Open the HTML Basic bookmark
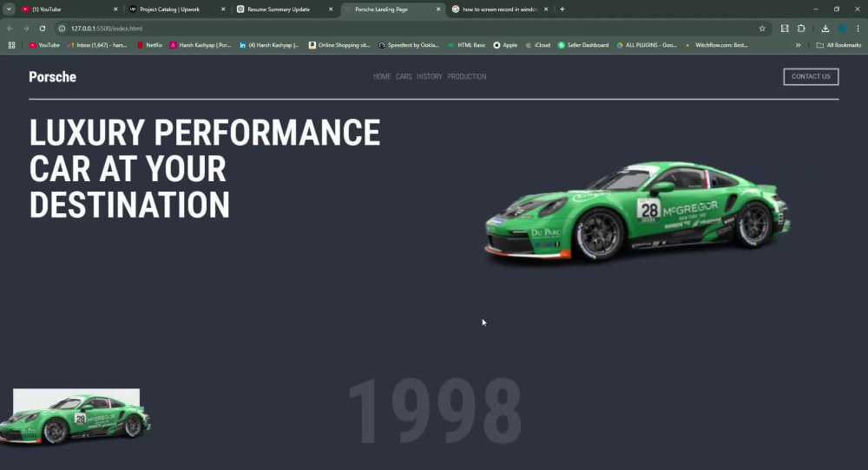This screenshot has height=470, width=868. click(x=467, y=45)
